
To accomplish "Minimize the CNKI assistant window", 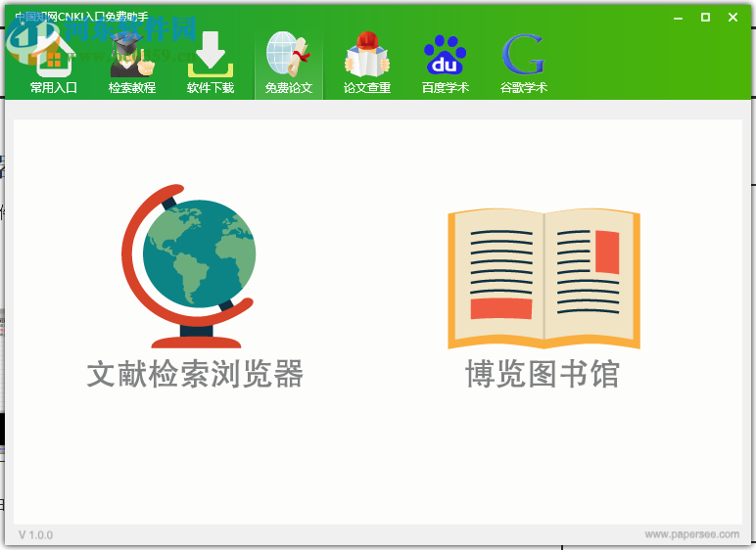I will 678,18.
